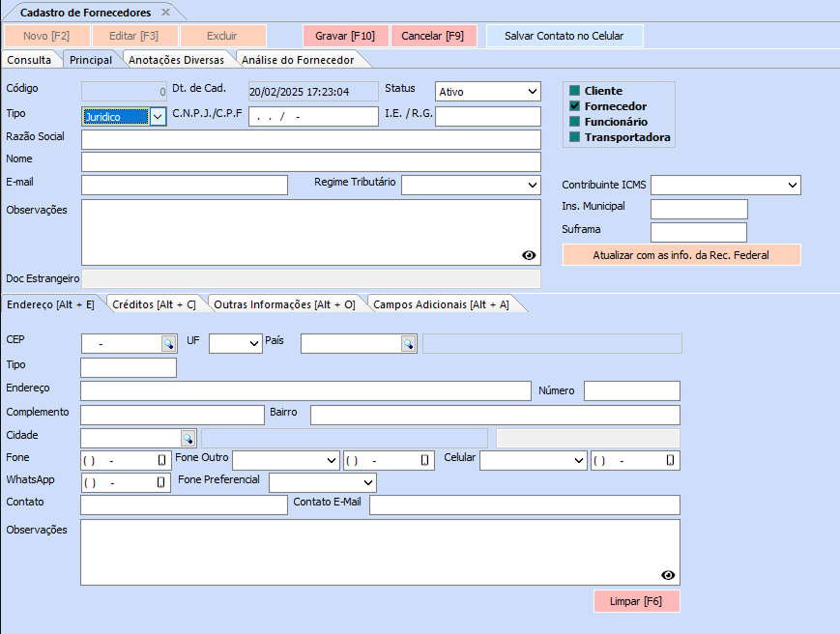Screen dimensions: 840x634
Task: Open the Fone Outro type dropdown
Action: (332, 460)
